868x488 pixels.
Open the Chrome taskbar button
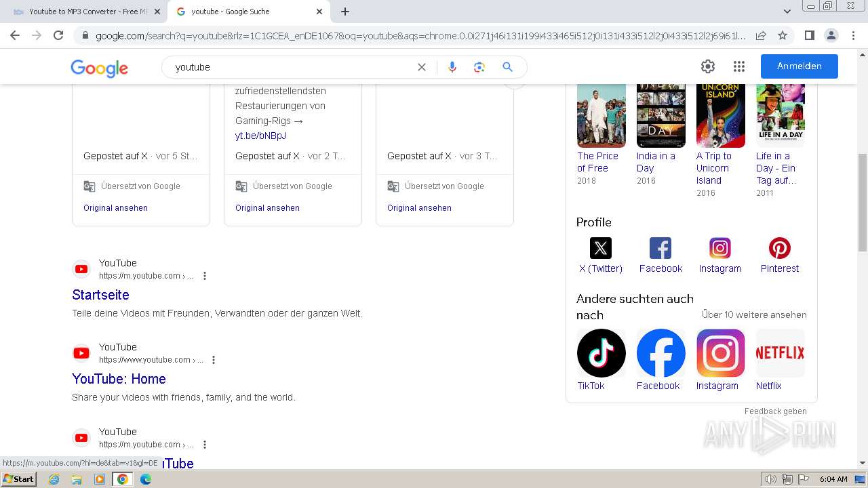(122, 479)
